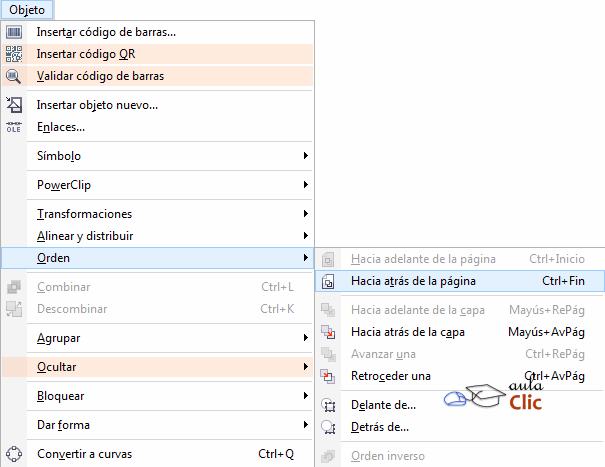
Task: Choose Agrupar from the menu
Action: [58, 338]
